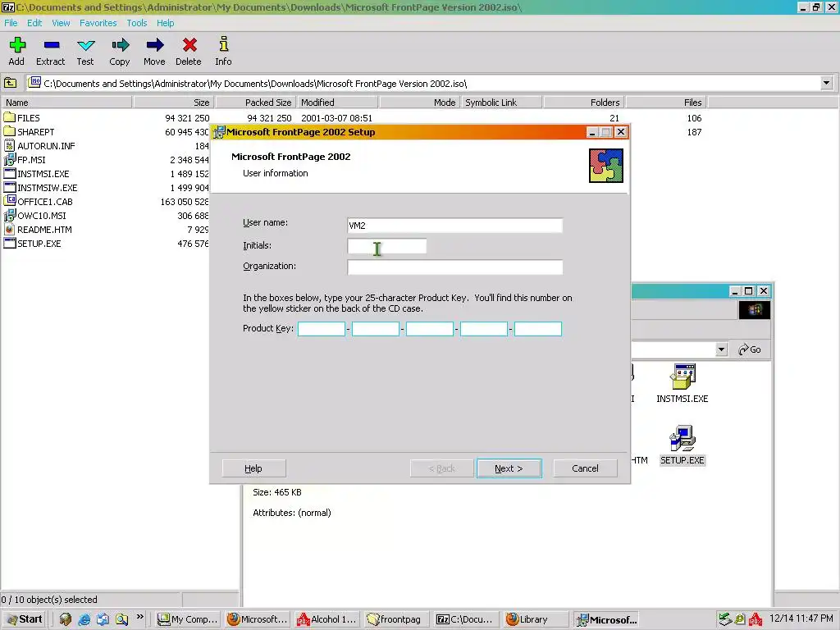The height and width of the screenshot is (630, 840).
Task: Open the Favorites menu
Action: point(98,23)
